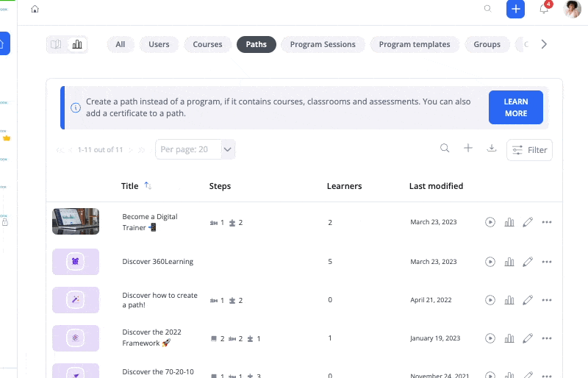Sort by Title using arrow toggle
The image size is (588, 378).
[148, 186]
